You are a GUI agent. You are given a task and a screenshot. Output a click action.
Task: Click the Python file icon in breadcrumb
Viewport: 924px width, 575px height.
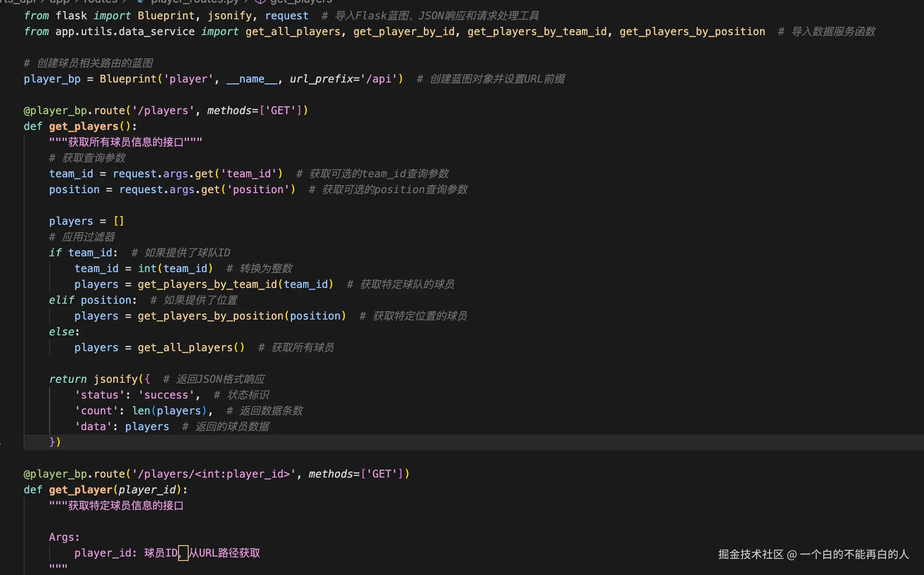(141, 1)
